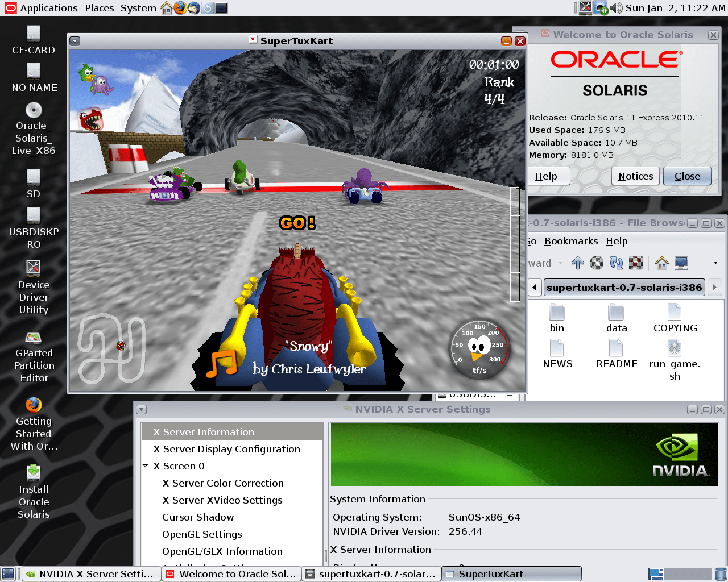
Task: Open the CF-CARD desktop drive
Action: [x=34, y=40]
